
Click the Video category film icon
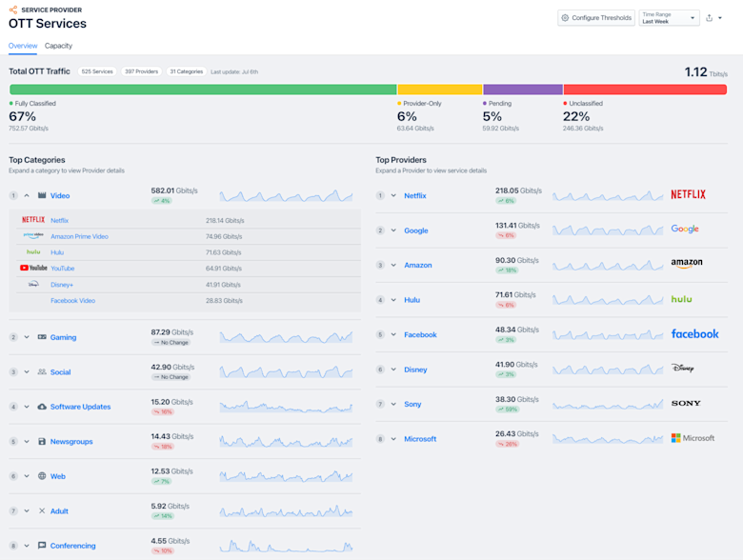point(42,195)
